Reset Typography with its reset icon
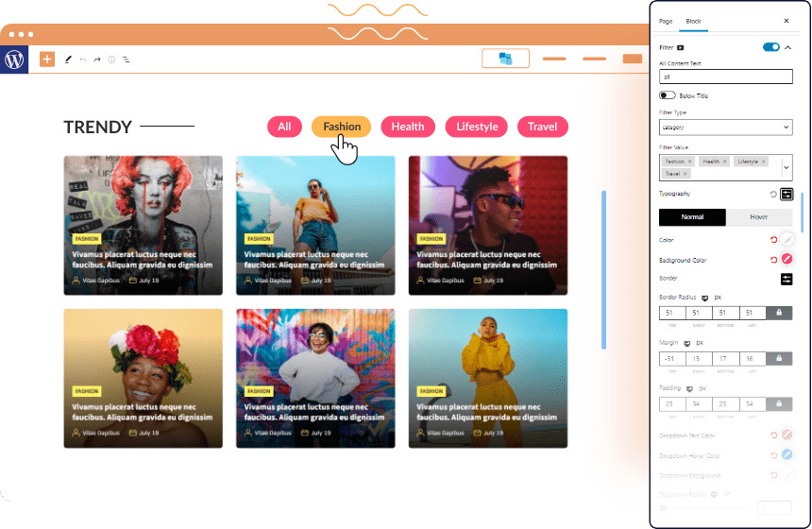Viewport: 812px width, 529px height. pyautogui.click(x=773, y=195)
